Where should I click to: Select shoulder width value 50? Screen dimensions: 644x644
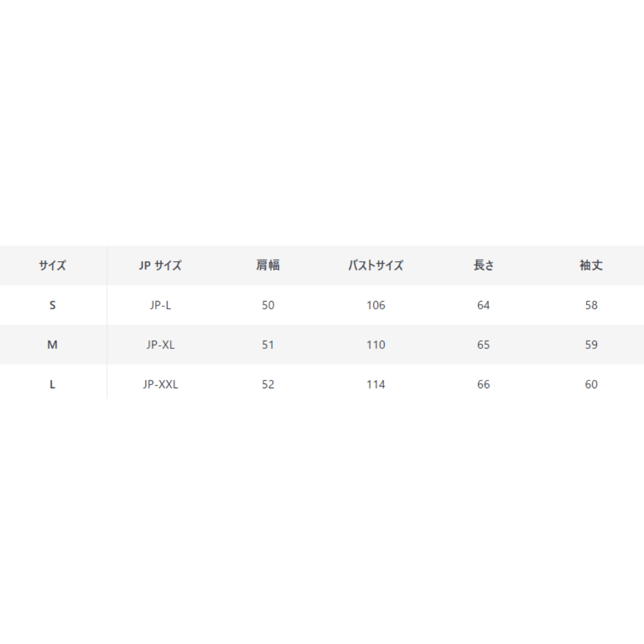pos(268,305)
